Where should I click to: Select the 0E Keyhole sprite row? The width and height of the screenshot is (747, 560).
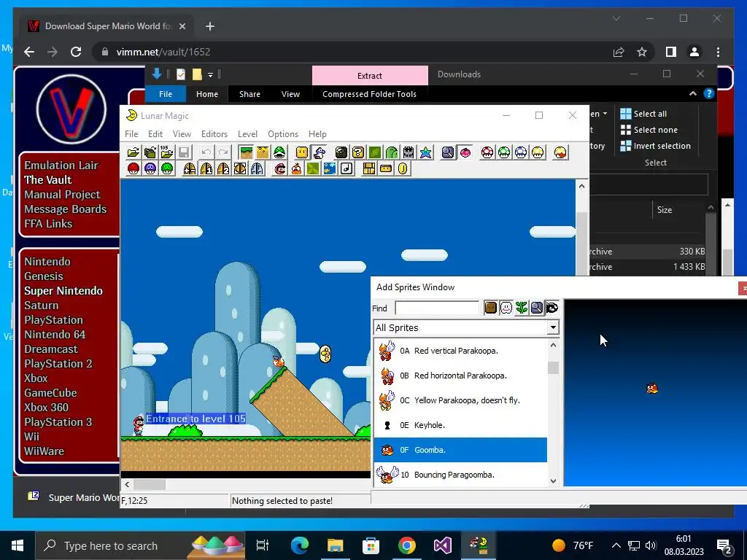click(460, 425)
